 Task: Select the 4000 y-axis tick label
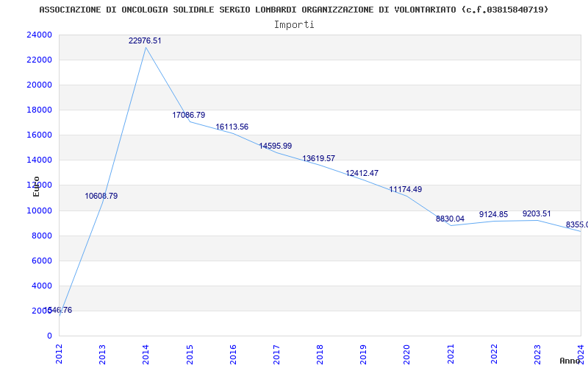[42, 286]
